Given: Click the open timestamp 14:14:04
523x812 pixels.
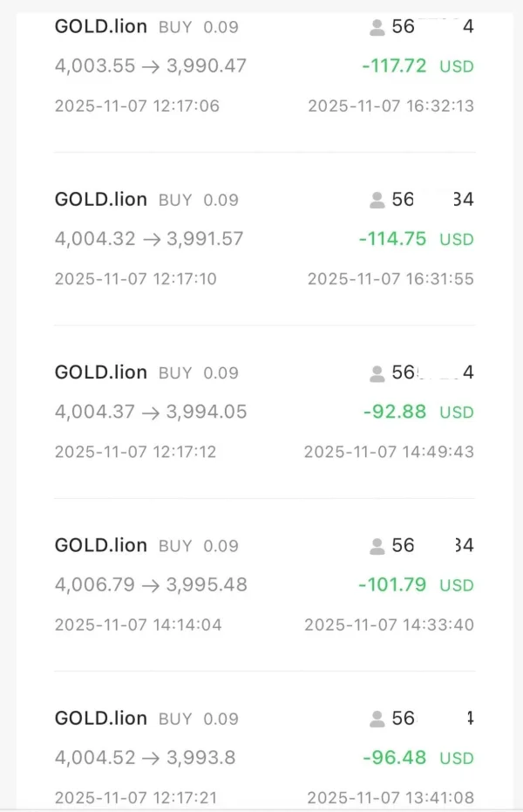Looking at the screenshot, I should tap(138, 624).
